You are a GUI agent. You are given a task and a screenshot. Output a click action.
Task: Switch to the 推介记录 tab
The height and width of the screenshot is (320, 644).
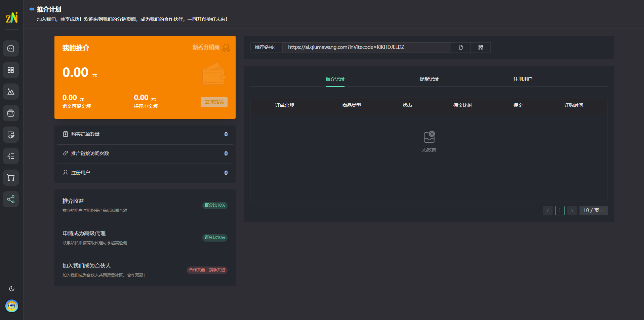pos(335,79)
